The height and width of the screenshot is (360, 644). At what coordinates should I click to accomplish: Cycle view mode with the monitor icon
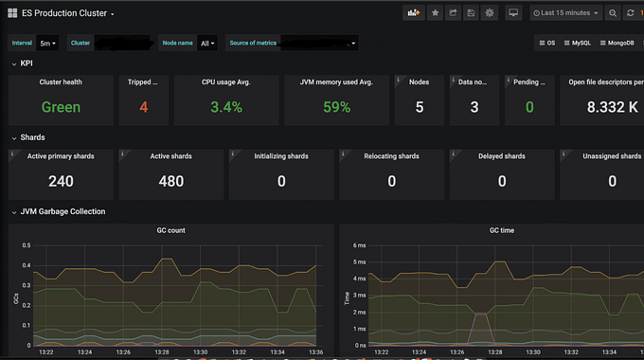pyautogui.click(x=513, y=13)
